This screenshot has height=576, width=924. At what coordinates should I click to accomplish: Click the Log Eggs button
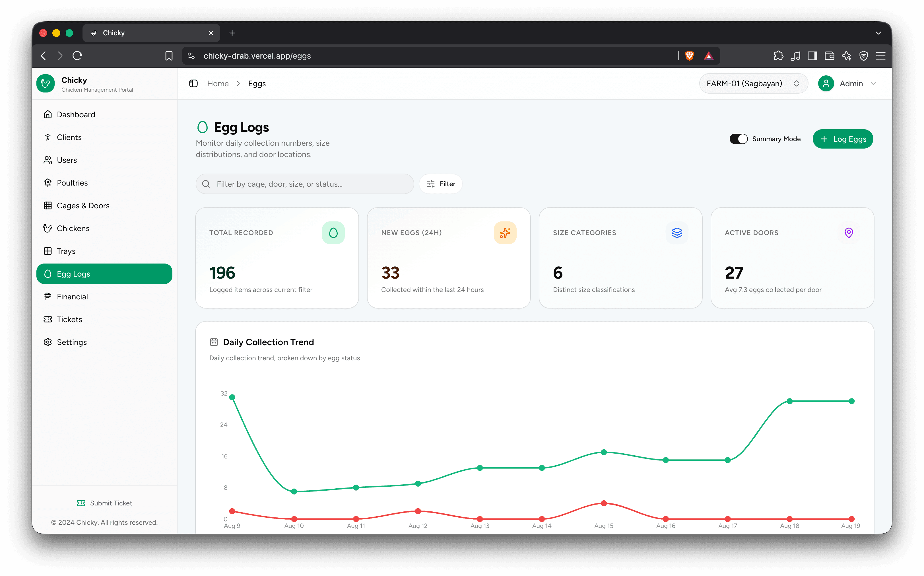pos(843,139)
